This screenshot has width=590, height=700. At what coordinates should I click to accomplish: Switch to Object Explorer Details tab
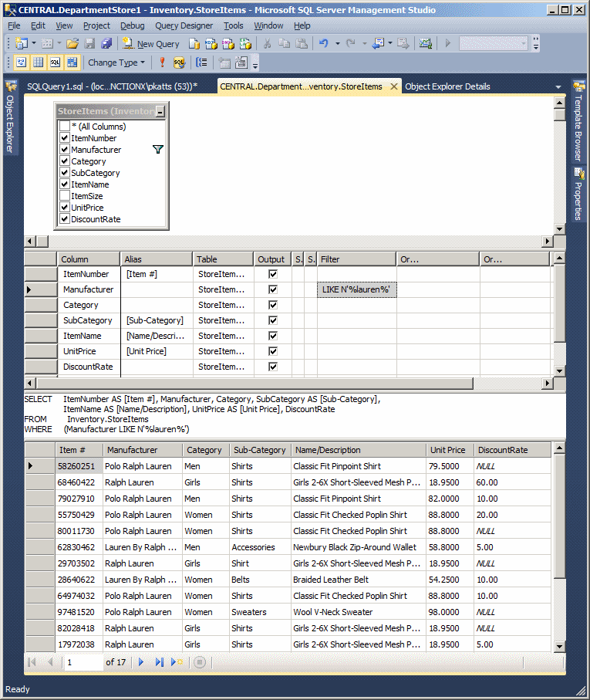coord(447,86)
